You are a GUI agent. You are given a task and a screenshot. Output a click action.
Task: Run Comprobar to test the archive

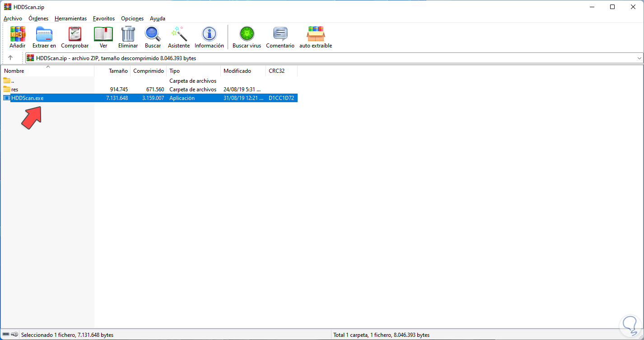click(x=75, y=37)
